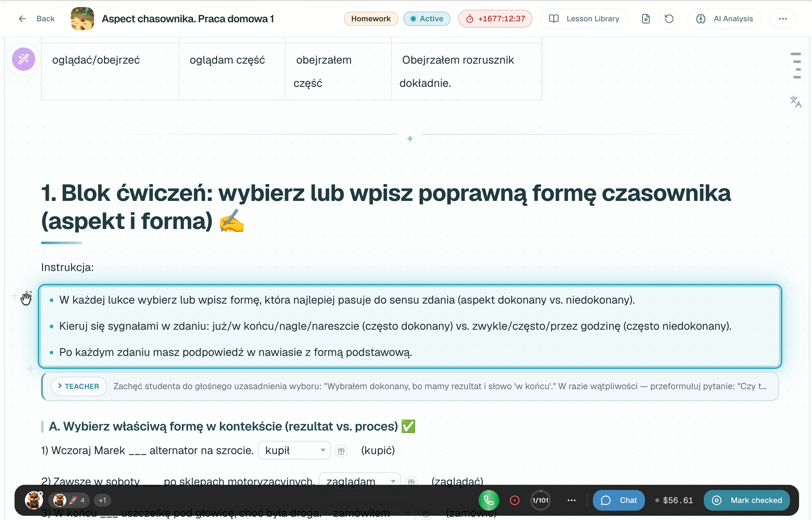Open the header more options menu
The height and width of the screenshot is (520, 812).
783,19
